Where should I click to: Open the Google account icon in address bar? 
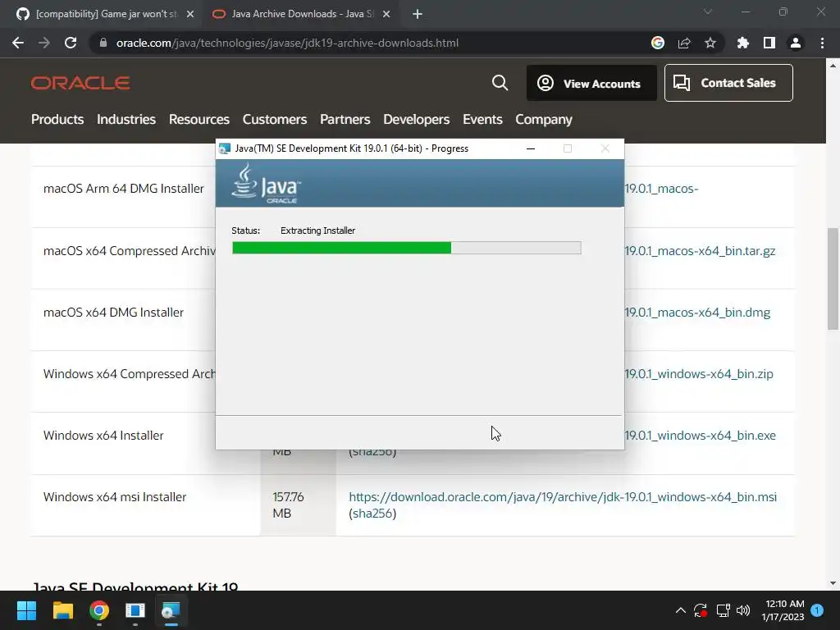click(658, 43)
